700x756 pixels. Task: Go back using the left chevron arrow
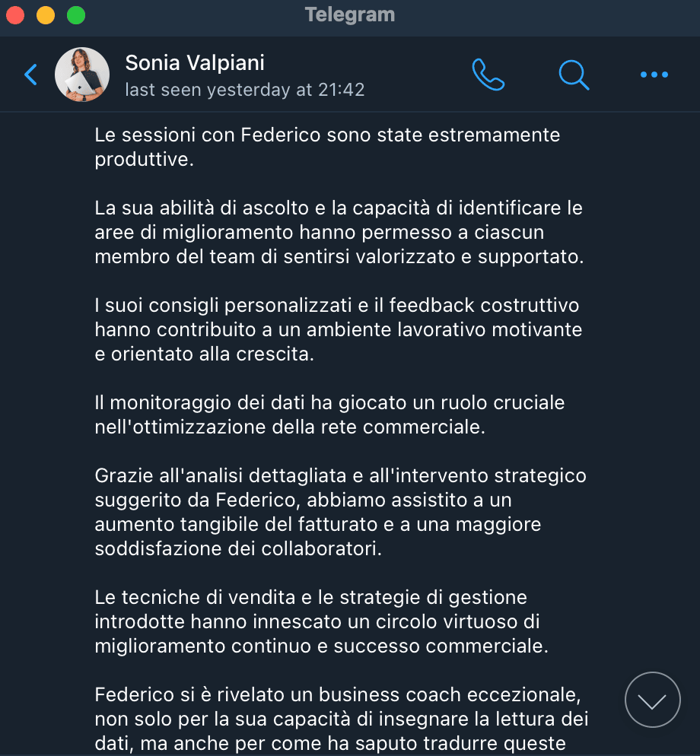(x=30, y=75)
